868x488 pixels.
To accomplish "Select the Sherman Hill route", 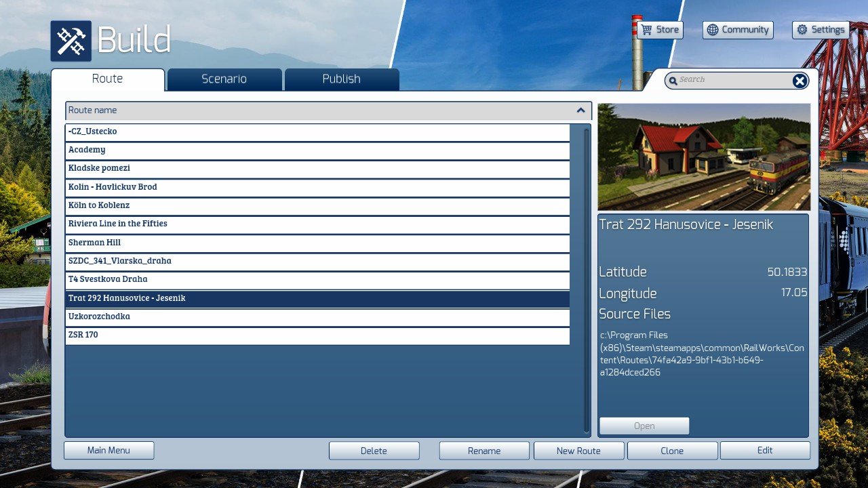I will pos(317,243).
